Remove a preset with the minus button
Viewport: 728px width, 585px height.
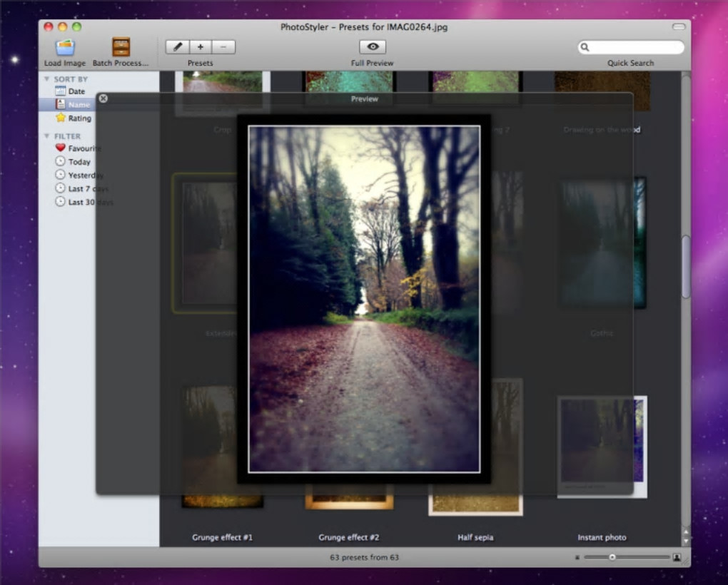point(223,47)
